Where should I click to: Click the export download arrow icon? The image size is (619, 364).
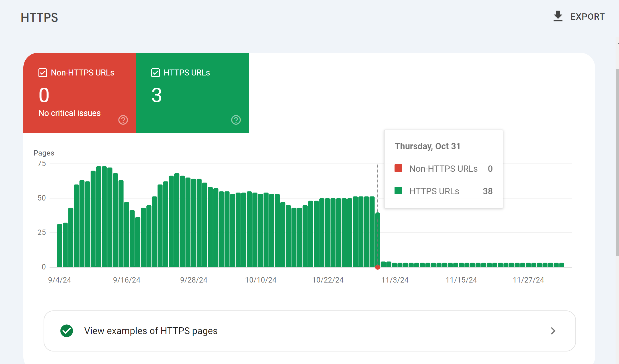(558, 17)
